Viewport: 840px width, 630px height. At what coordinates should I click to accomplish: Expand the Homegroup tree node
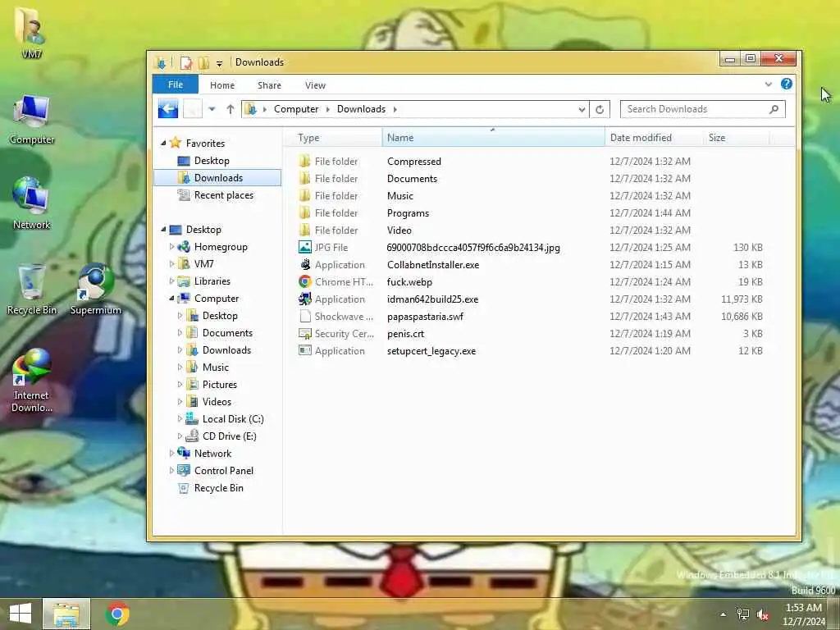tap(171, 247)
